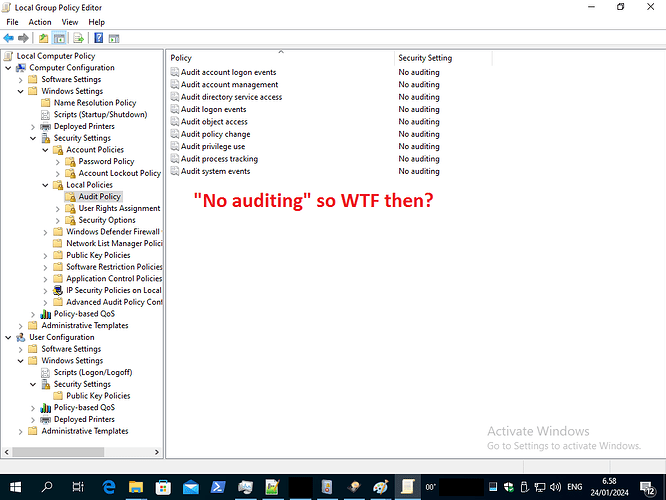Select 'Audit policy change' policy row
666x500 pixels.
pyautogui.click(x=216, y=134)
